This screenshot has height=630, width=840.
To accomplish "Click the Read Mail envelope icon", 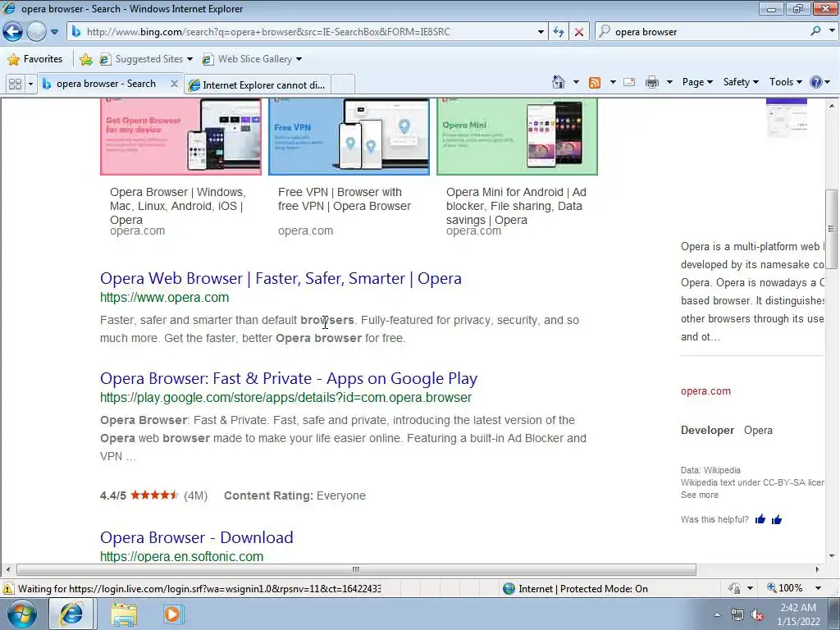I will [x=629, y=82].
